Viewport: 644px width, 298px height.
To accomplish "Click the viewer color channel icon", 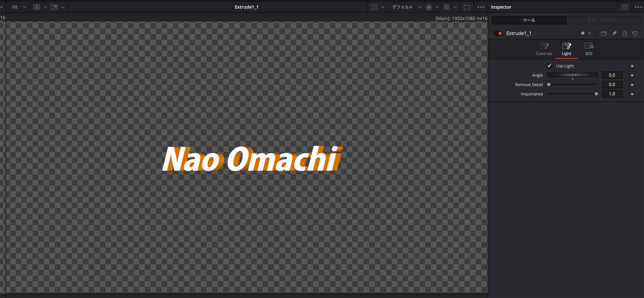I will pyautogui.click(x=429, y=7).
